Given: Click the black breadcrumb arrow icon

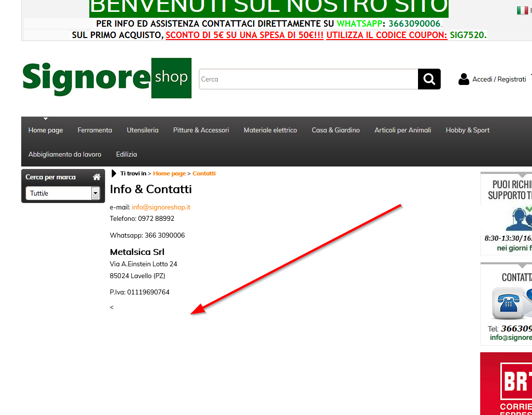Looking at the screenshot, I should tap(114, 173).
